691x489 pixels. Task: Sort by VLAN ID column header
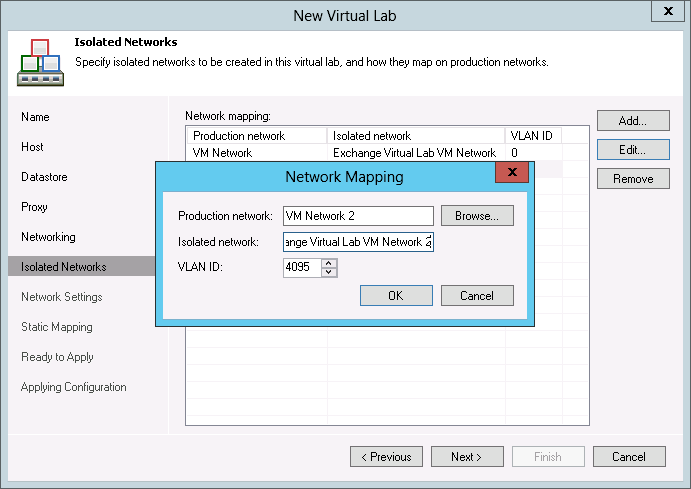[x=533, y=136]
